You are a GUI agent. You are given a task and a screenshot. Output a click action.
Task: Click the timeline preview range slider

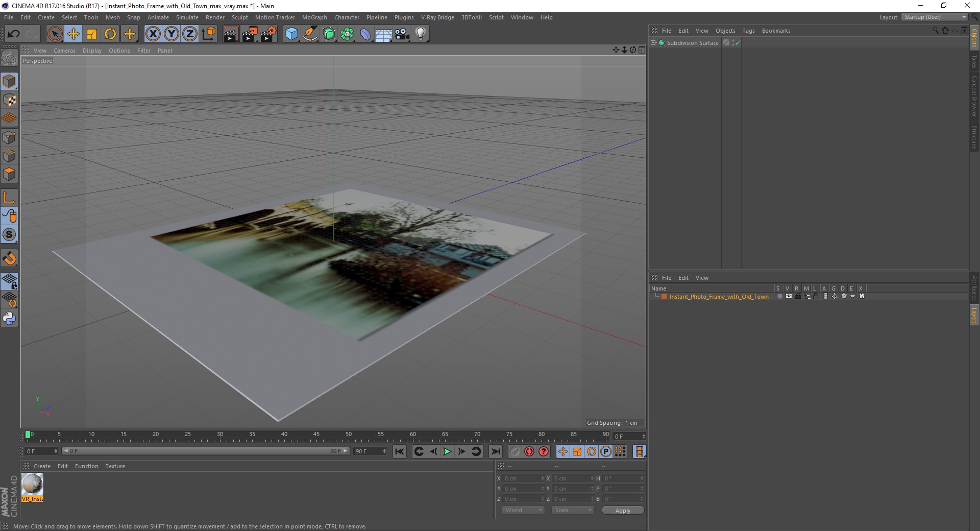point(206,451)
